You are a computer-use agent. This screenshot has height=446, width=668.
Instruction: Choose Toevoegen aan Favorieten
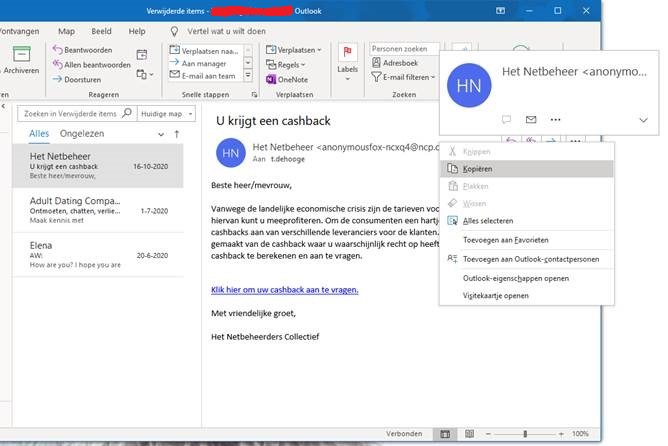[527, 240]
